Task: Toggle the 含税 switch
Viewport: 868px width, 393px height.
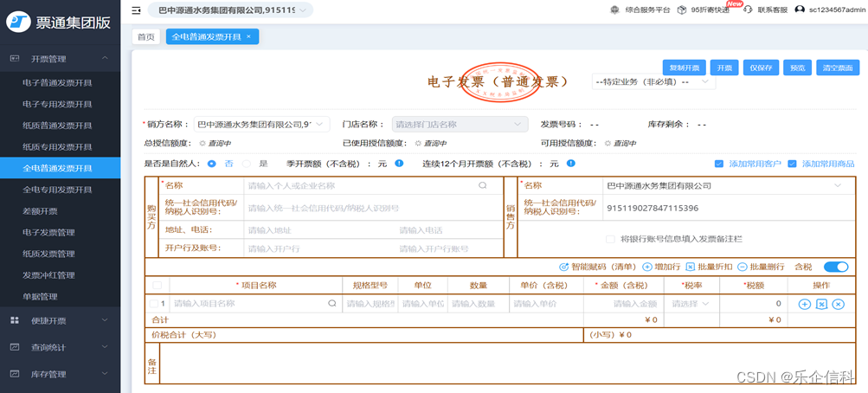Action: click(836, 267)
